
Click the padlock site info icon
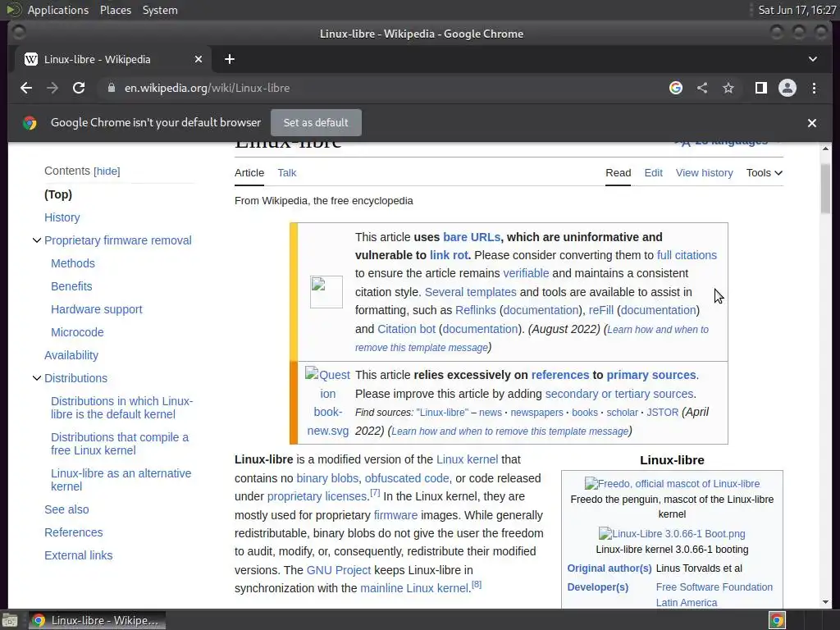pos(112,88)
